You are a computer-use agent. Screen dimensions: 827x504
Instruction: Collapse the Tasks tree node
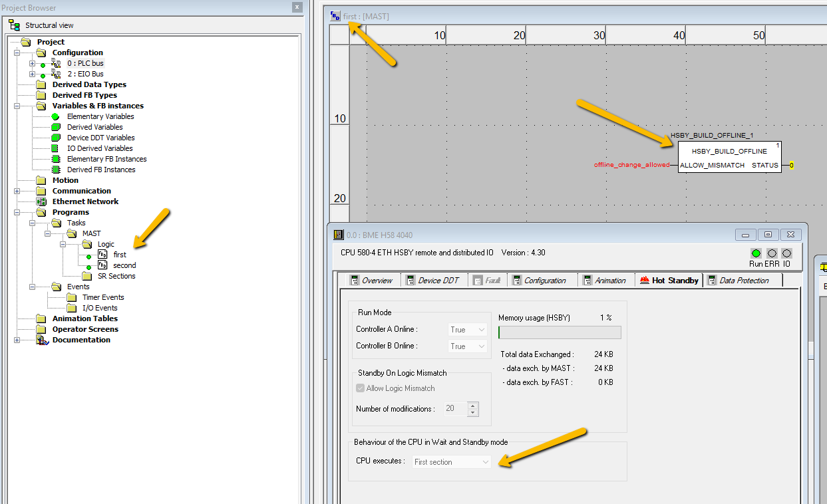[33, 223]
